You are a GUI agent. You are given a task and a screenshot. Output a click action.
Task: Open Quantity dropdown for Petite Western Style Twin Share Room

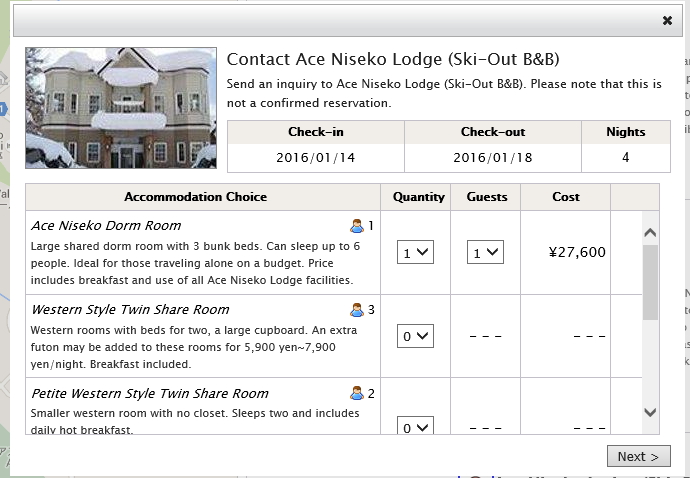pyautogui.click(x=415, y=426)
